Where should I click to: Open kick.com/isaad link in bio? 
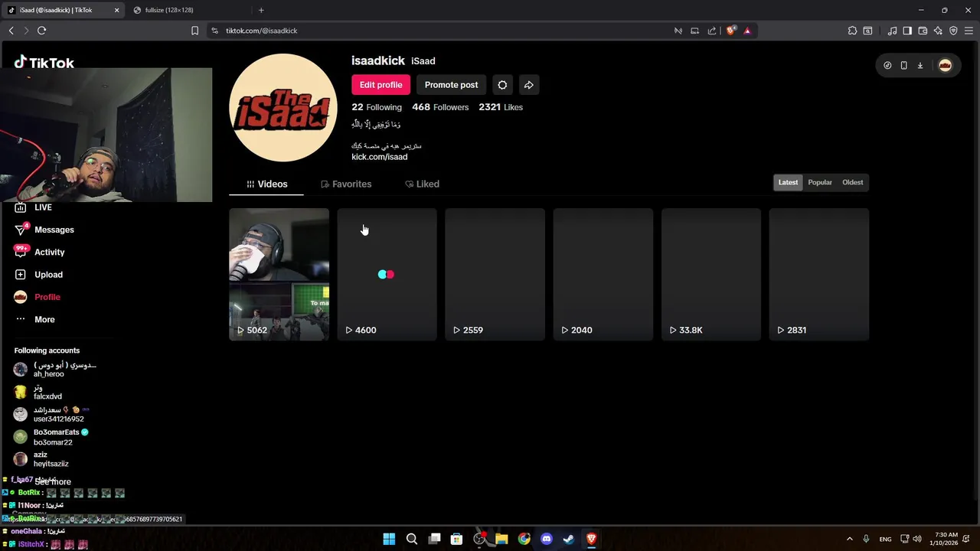(379, 157)
